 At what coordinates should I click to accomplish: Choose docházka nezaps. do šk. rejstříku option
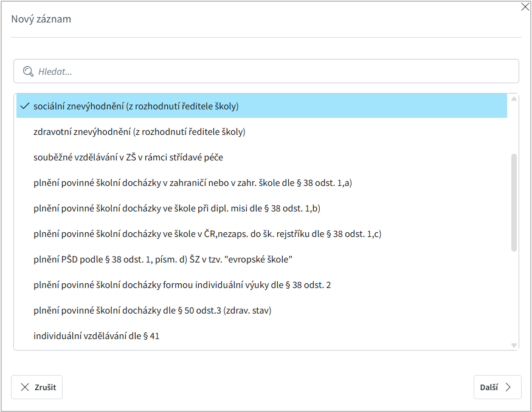tap(207, 233)
